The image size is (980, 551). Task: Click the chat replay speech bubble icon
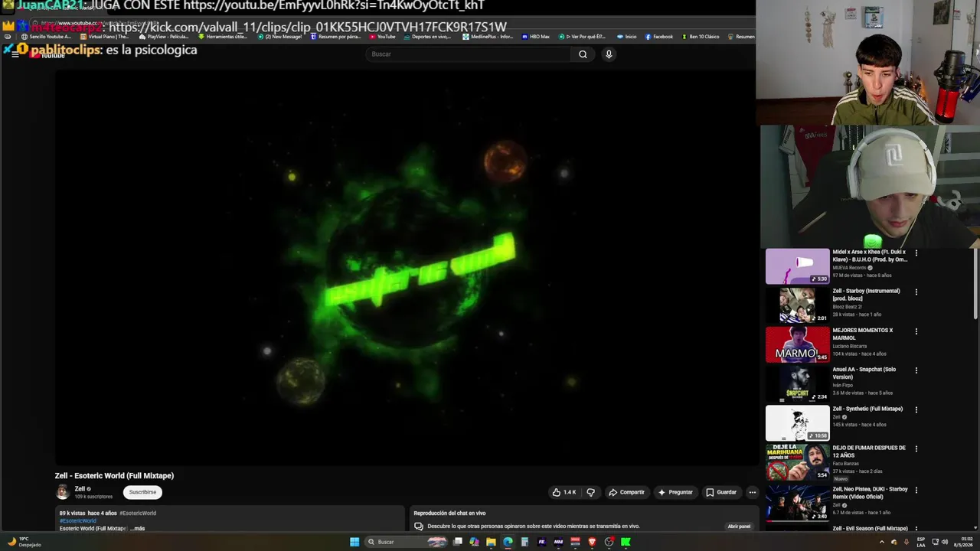(x=419, y=527)
